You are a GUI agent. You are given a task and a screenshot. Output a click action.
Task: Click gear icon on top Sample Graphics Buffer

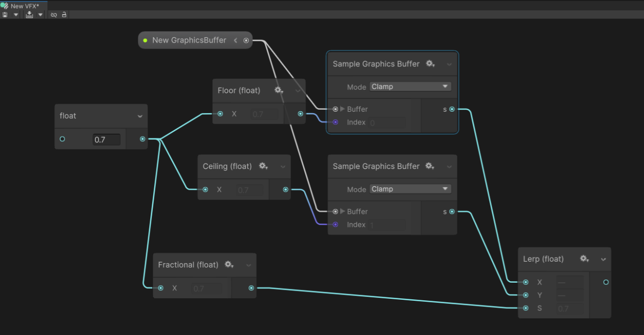[430, 64]
